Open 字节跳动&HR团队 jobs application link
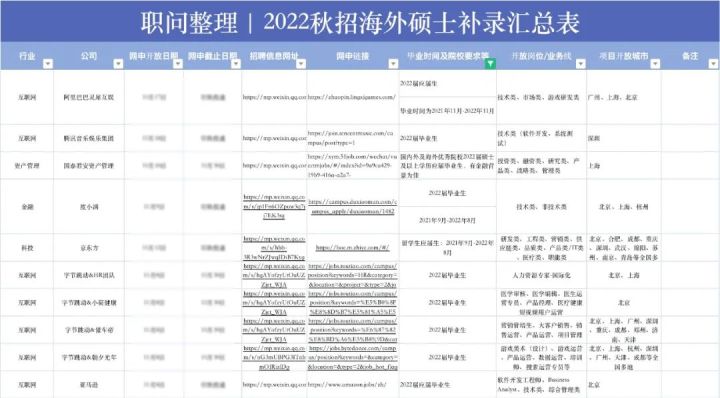Screen dimensions: 720x398 353,275
